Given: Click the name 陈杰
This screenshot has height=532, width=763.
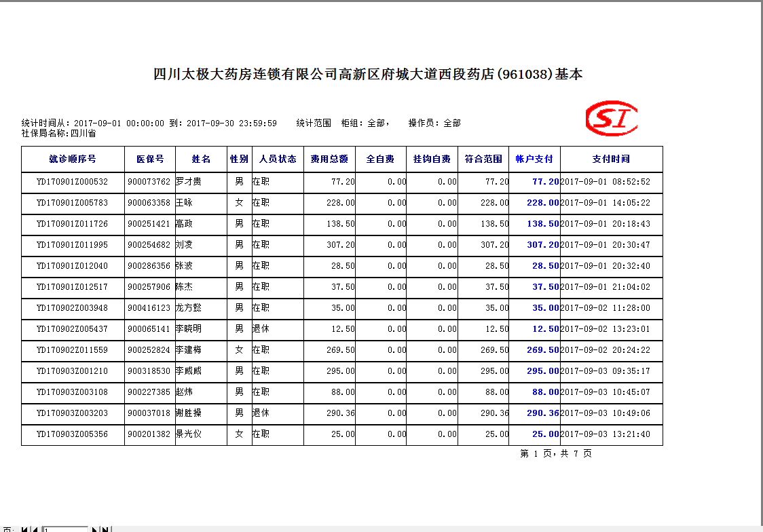Looking at the screenshot, I should click(x=185, y=286).
